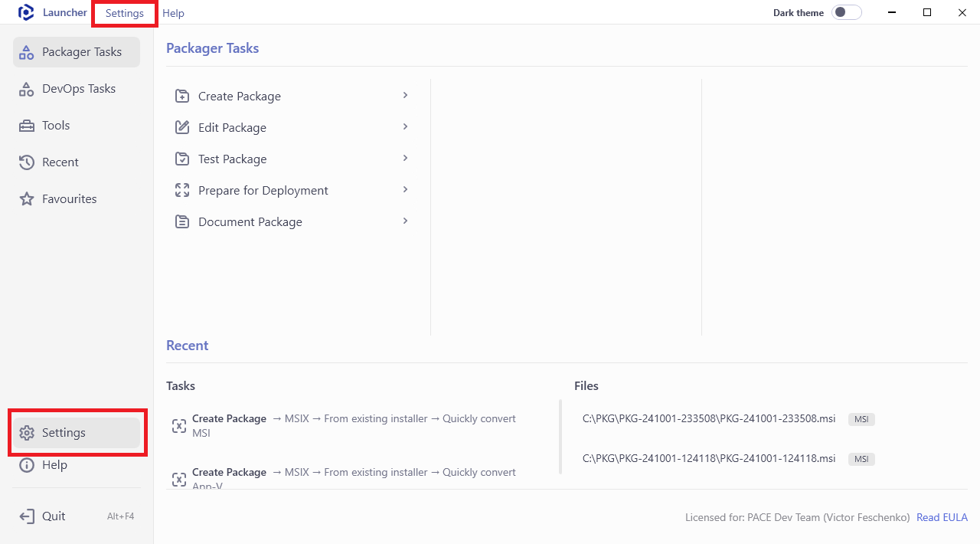The image size is (980, 544).
Task: Select the Edit Package task label
Action: tap(232, 128)
